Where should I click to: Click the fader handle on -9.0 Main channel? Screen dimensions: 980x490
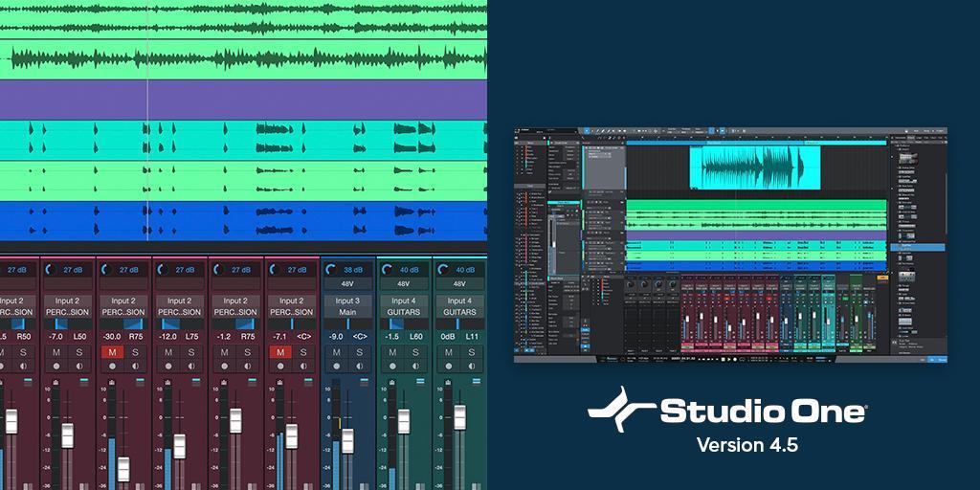(x=347, y=441)
